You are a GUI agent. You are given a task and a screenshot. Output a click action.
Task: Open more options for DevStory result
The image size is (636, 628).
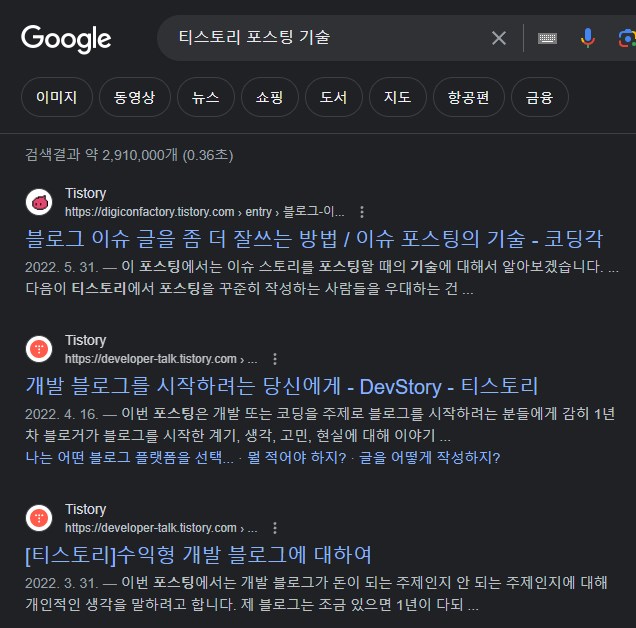click(275, 359)
